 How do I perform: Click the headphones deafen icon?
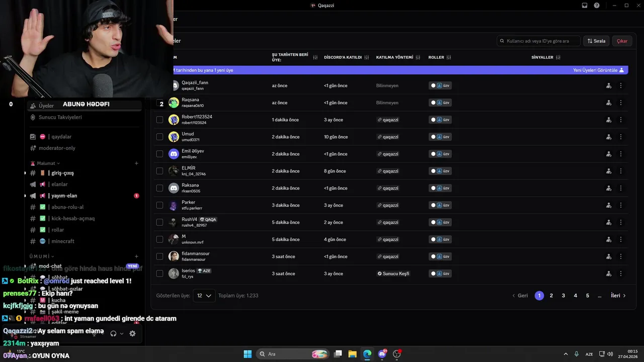[x=113, y=333]
